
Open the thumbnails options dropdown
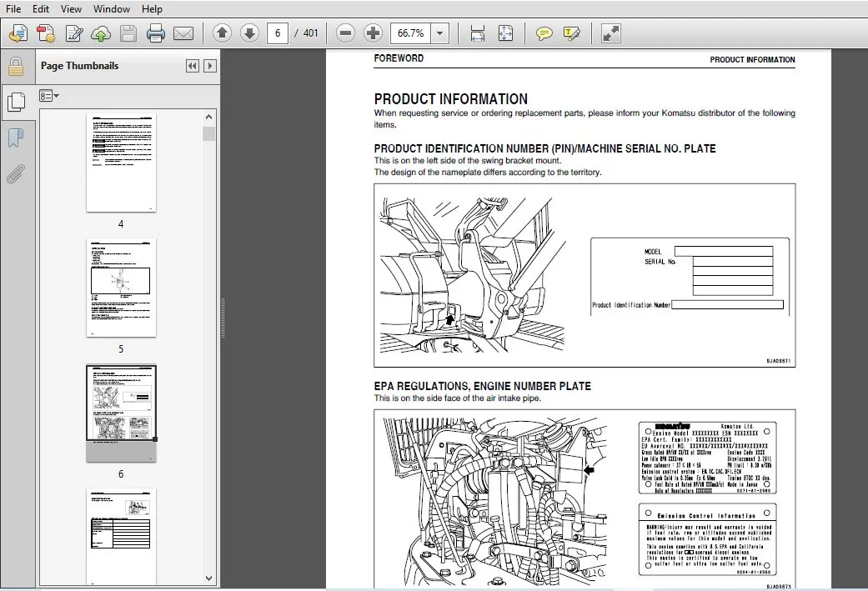(x=48, y=96)
